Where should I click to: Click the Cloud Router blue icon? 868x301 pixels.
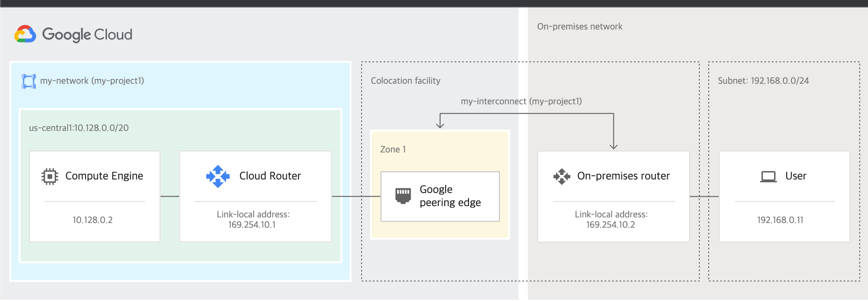point(218,176)
